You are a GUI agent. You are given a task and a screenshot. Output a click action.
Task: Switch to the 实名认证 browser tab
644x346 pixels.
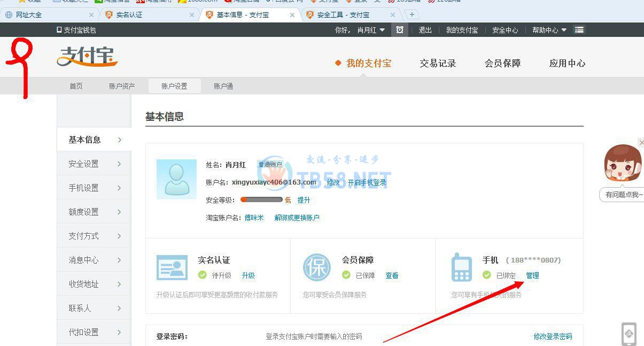(x=151, y=15)
